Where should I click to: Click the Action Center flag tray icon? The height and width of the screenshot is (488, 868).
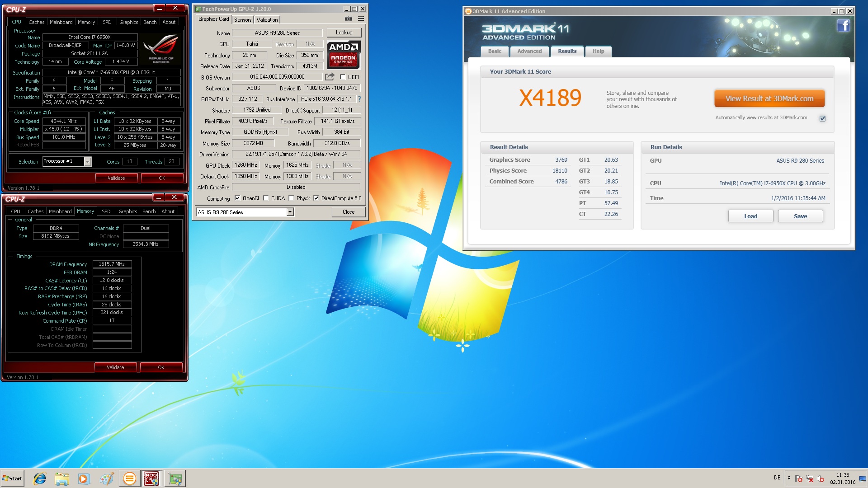click(x=799, y=479)
